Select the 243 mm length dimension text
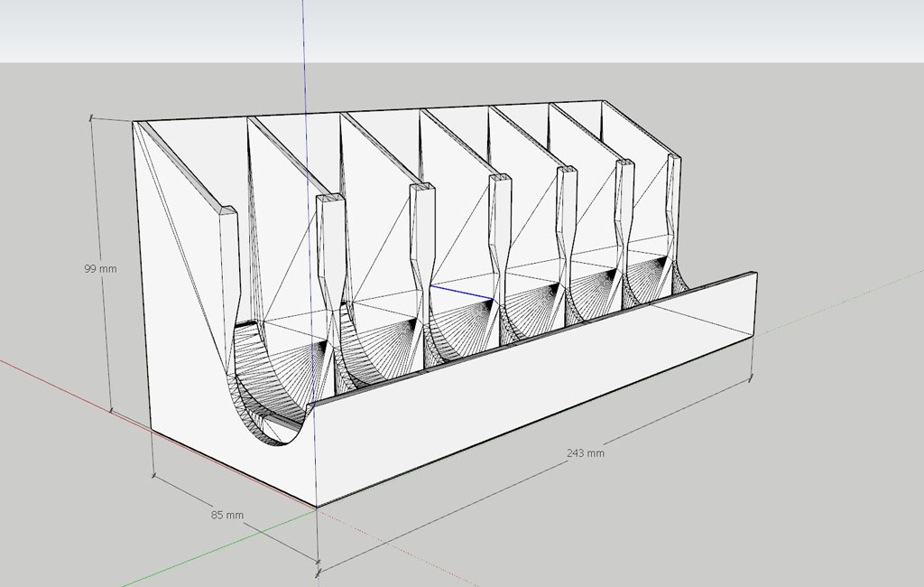 pos(585,453)
